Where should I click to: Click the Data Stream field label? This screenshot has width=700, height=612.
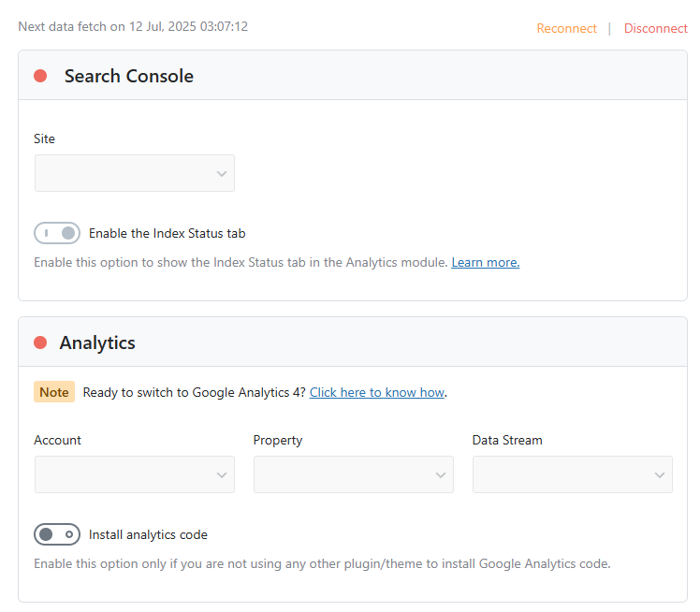point(507,440)
